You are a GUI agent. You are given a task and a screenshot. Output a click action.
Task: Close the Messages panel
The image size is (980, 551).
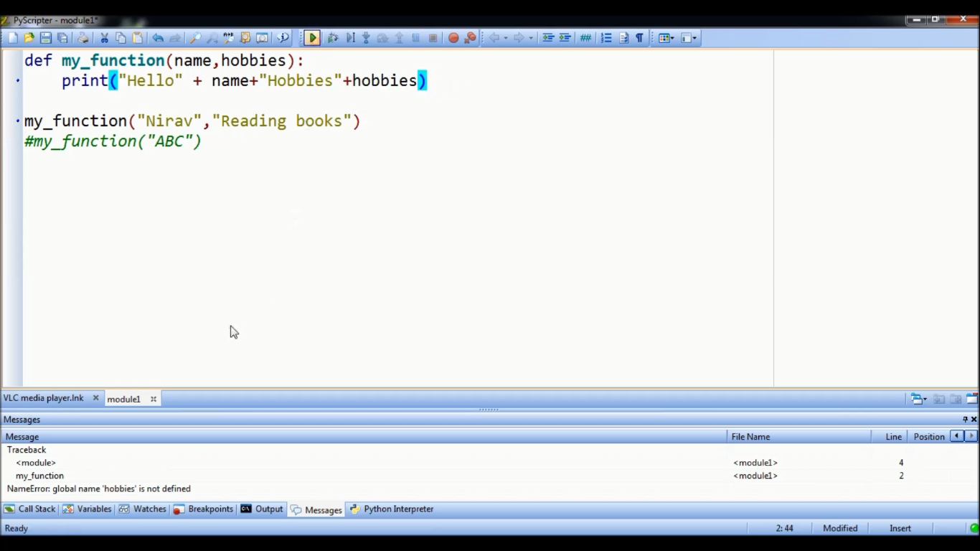pos(974,419)
